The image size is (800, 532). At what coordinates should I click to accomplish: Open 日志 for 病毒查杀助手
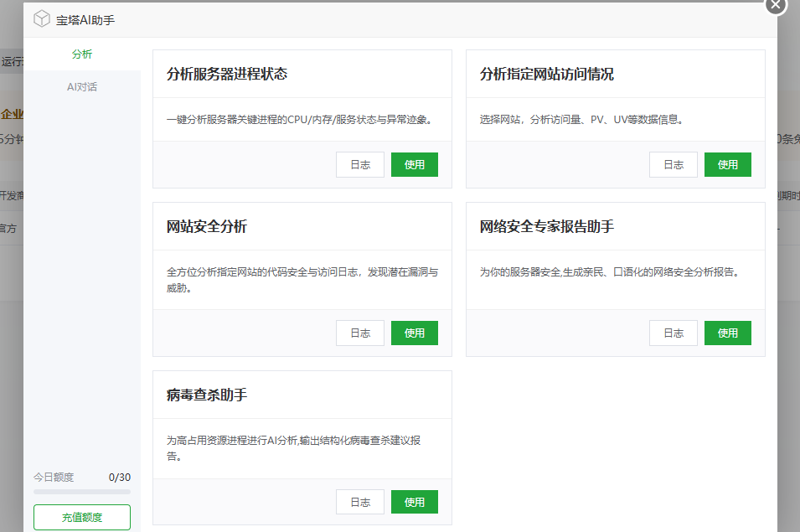[x=360, y=502]
